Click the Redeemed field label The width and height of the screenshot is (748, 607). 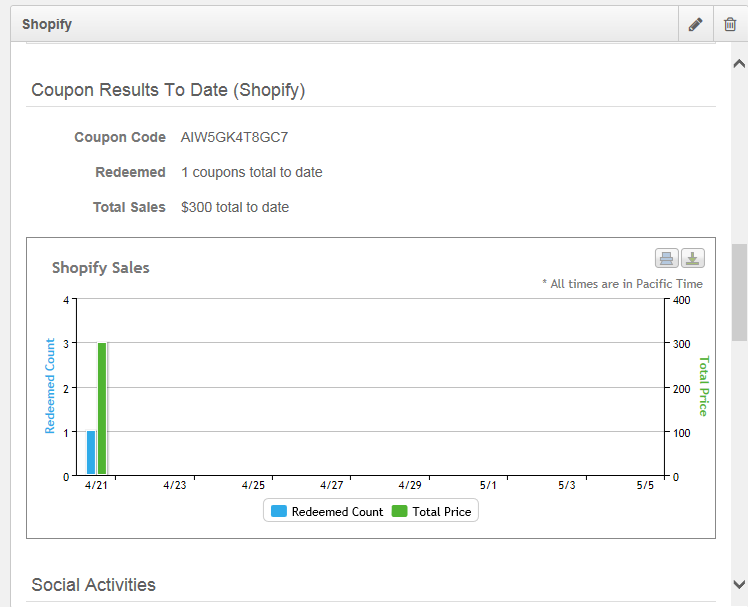point(130,172)
